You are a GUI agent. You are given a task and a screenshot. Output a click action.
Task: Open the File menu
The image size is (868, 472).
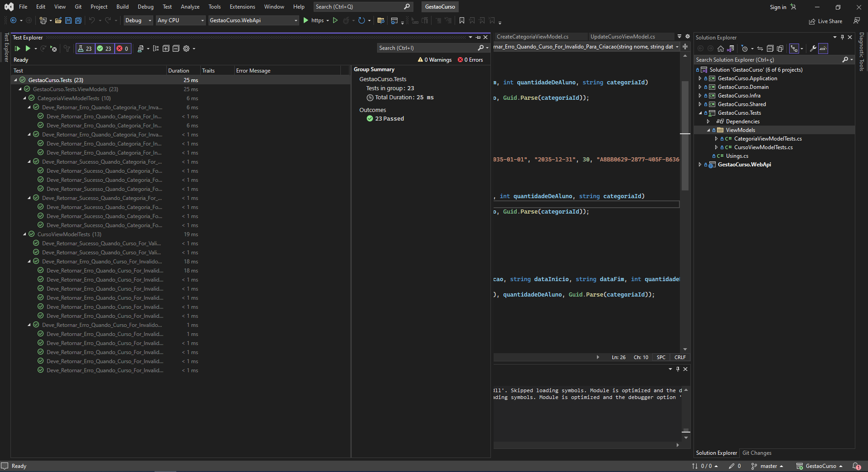pyautogui.click(x=23, y=7)
